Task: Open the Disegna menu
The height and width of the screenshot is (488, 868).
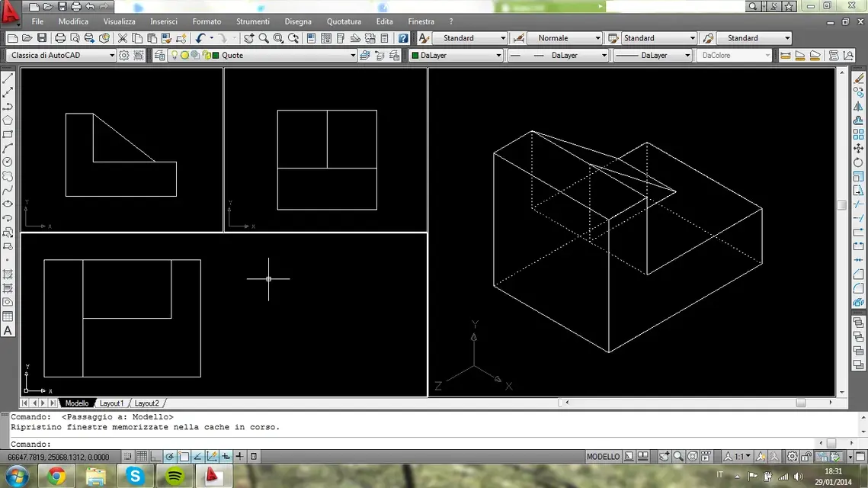Action: click(x=298, y=21)
